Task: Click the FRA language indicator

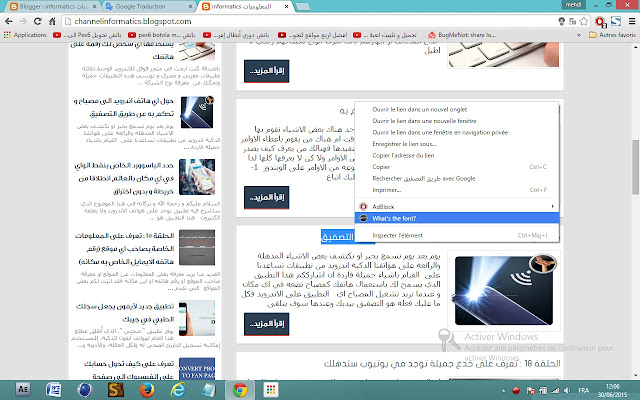Action: tap(584, 391)
